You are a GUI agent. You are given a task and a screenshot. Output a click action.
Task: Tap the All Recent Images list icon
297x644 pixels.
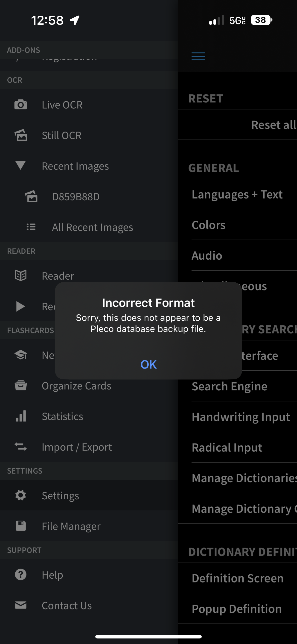point(31,227)
